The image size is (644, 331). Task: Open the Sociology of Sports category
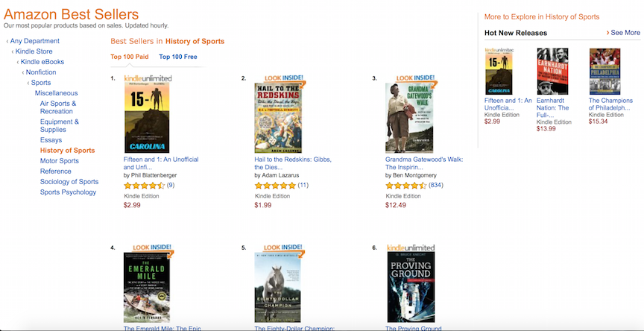[69, 182]
